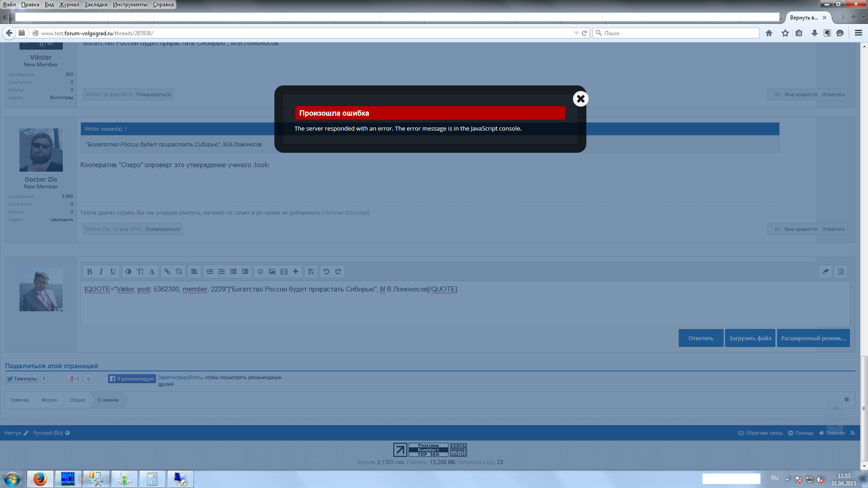Image resolution: width=868 pixels, height=488 pixels.
Task: Click the unlink icon in editor
Action: click(x=179, y=272)
